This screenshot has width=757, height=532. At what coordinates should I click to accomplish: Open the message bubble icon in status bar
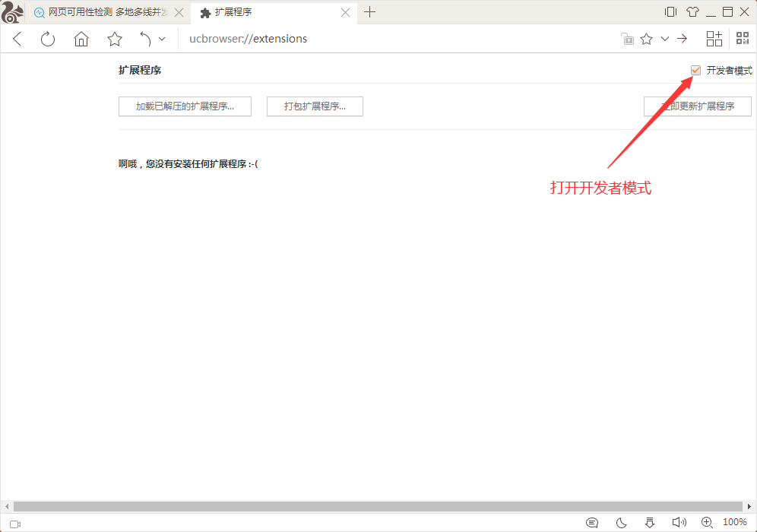click(x=592, y=523)
